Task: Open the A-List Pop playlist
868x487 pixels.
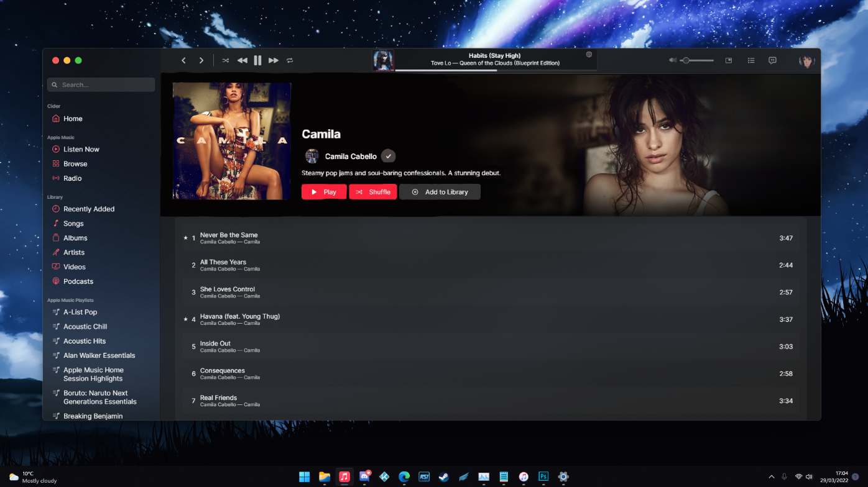Action: click(x=80, y=312)
